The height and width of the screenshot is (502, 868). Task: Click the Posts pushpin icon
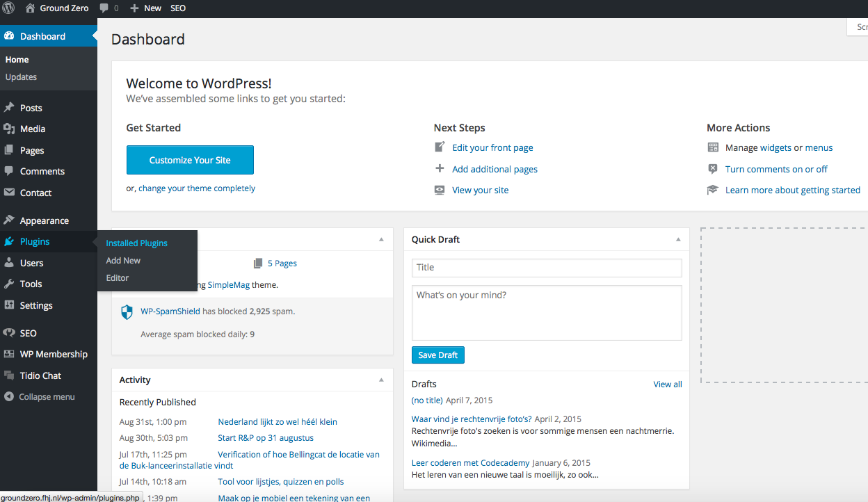tap(9, 108)
